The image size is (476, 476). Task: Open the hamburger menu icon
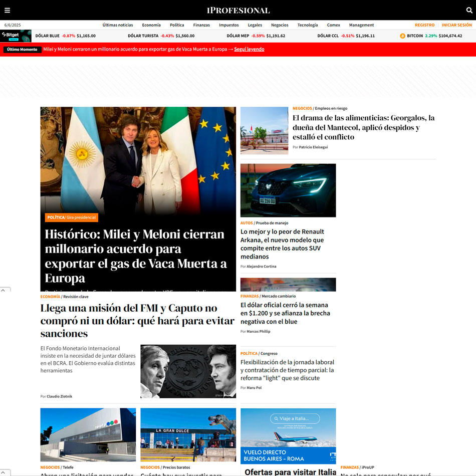8,11
